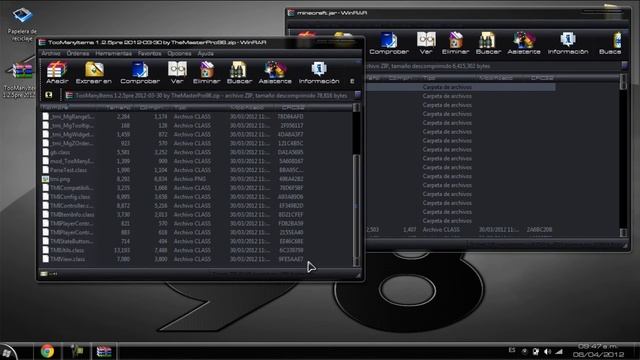Select the TMICompatibili... file
The image size is (640, 360).
(x=72, y=188)
